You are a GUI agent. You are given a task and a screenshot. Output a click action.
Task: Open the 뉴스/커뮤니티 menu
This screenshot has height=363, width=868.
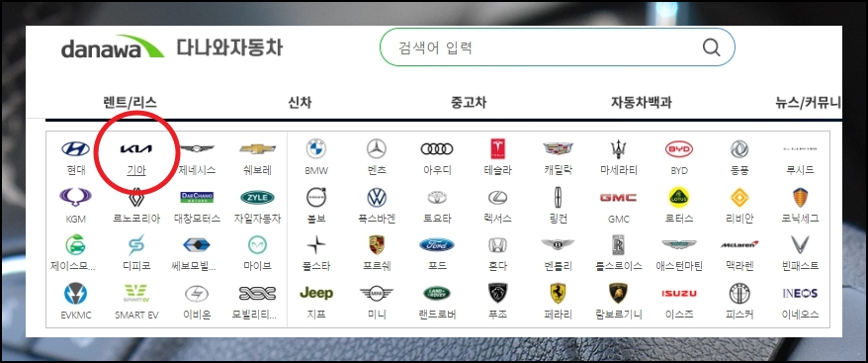pos(809,103)
